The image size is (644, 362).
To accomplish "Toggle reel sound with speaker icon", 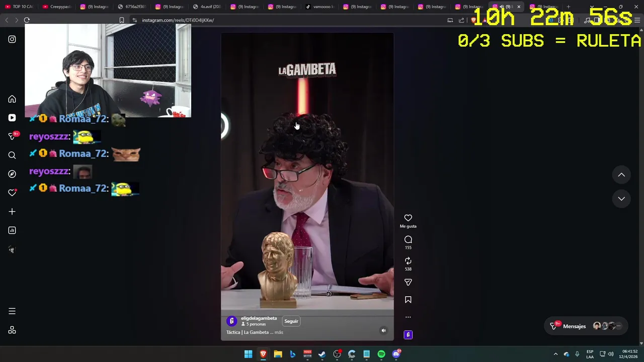I will (x=383, y=331).
